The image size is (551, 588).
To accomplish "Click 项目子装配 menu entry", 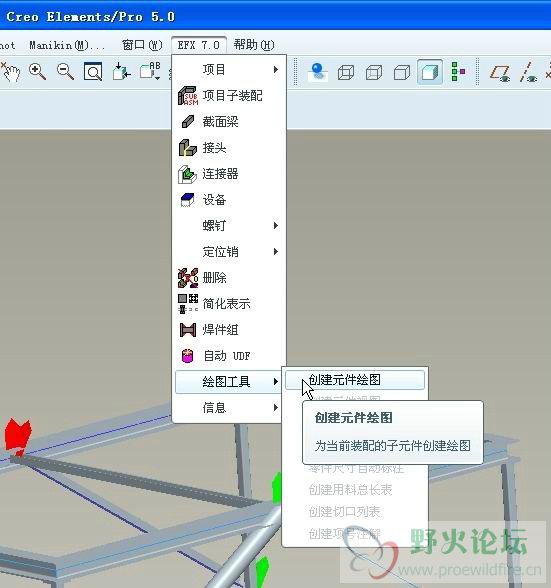I will [x=228, y=96].
